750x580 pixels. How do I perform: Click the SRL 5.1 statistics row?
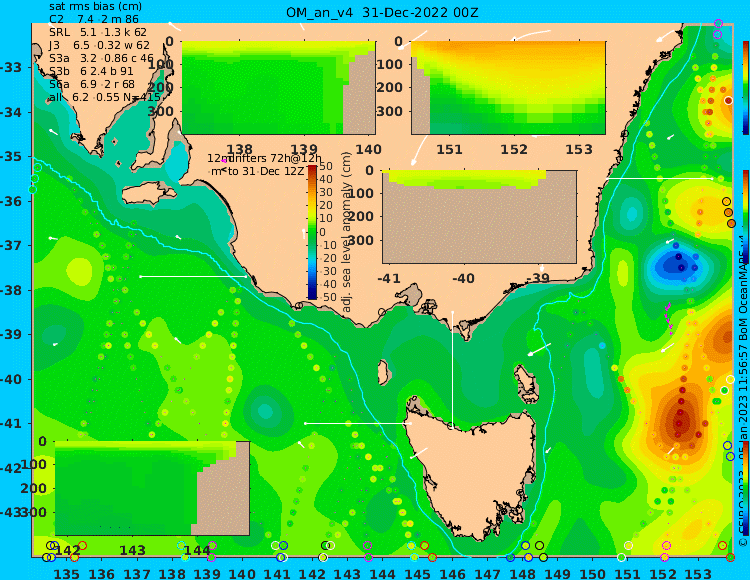click(98, 33)
